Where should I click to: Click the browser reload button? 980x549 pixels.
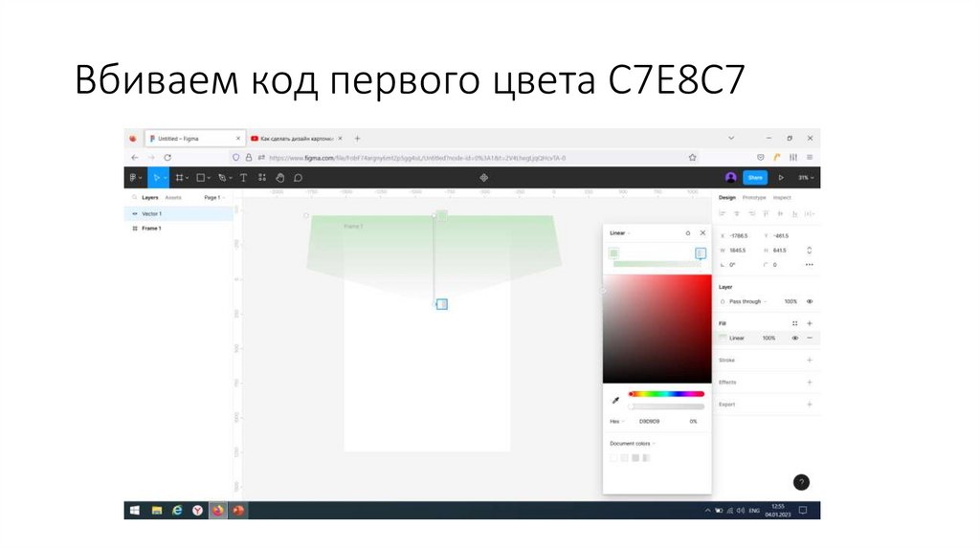click(167, 158)
